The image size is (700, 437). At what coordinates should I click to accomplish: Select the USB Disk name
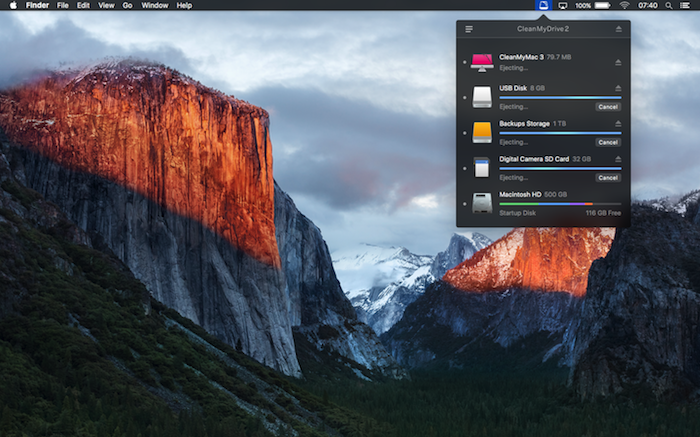coord(513,88)
